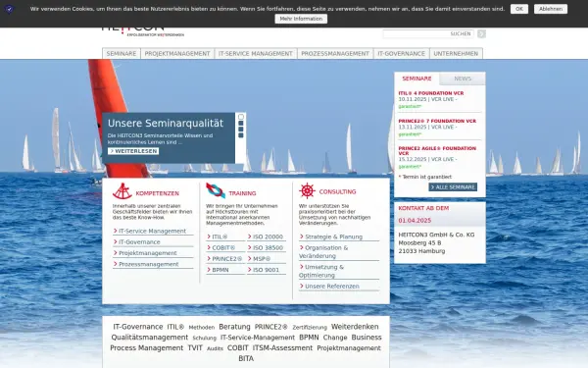Click the shield icon in cookie banner

coord(9,9)
